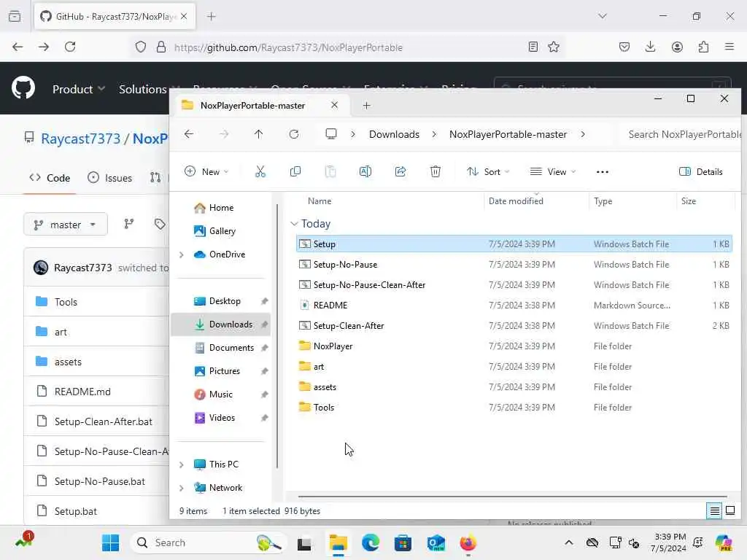
Task: Select the README markdown file
Action: [x=514, y=306]
